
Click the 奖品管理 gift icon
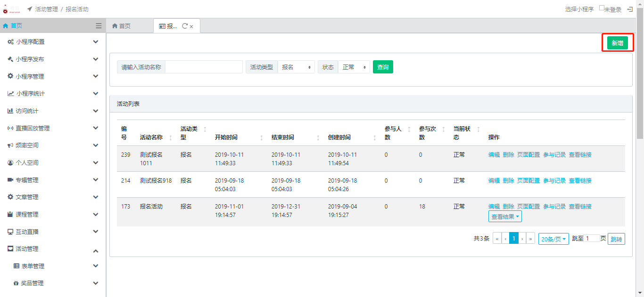16,283
